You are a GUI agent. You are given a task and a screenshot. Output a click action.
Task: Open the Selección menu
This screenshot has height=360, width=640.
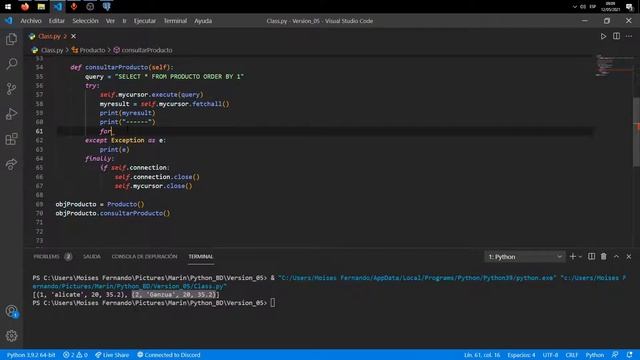[85, 21]
